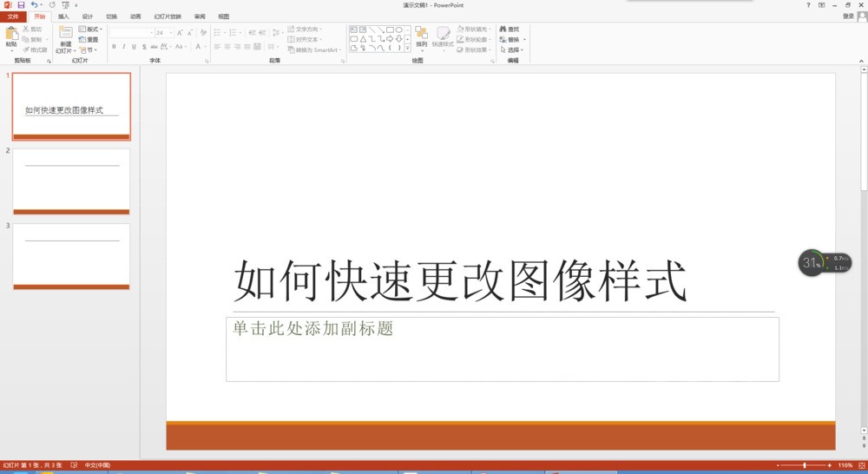
Task: Toggle Italic formatting button
Action: [x=124, y=47]
